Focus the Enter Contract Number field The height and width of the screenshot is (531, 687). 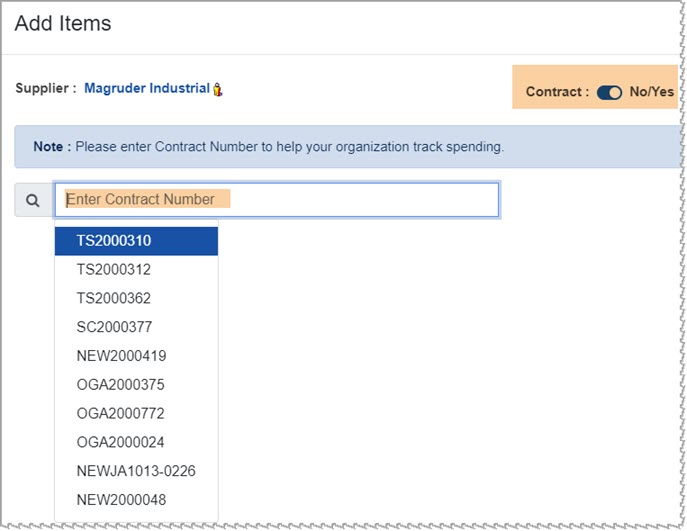[276, 200]
